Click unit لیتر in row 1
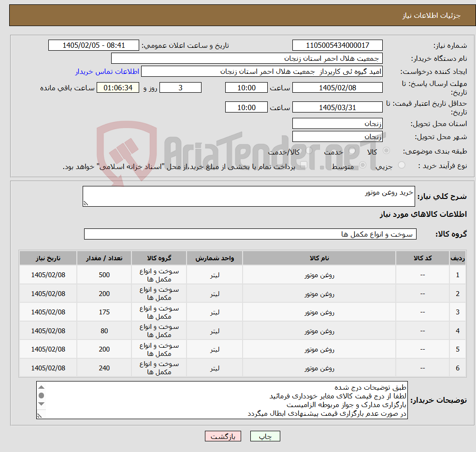This screenshot has width=476, height=452. (x=215, y=275)
